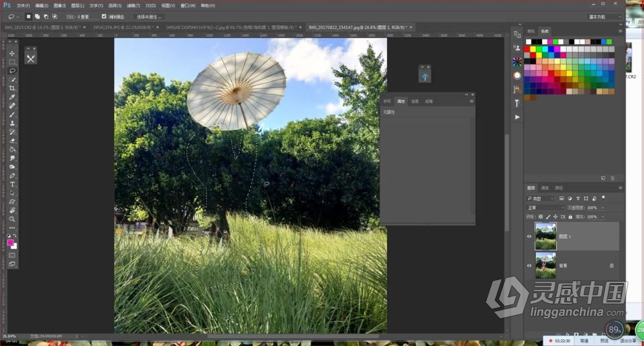
Task: Open the 文件(F) menu
Action: (x=23, y=5)
